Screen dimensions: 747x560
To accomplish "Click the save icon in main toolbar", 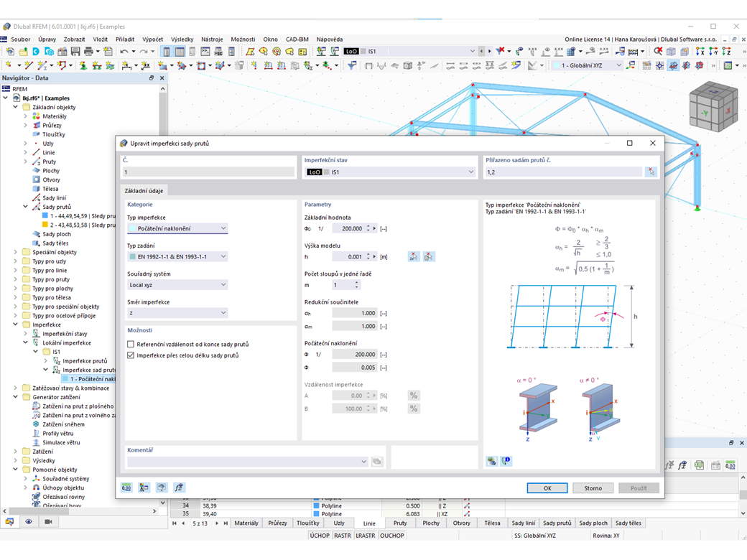I will (75, 52).
